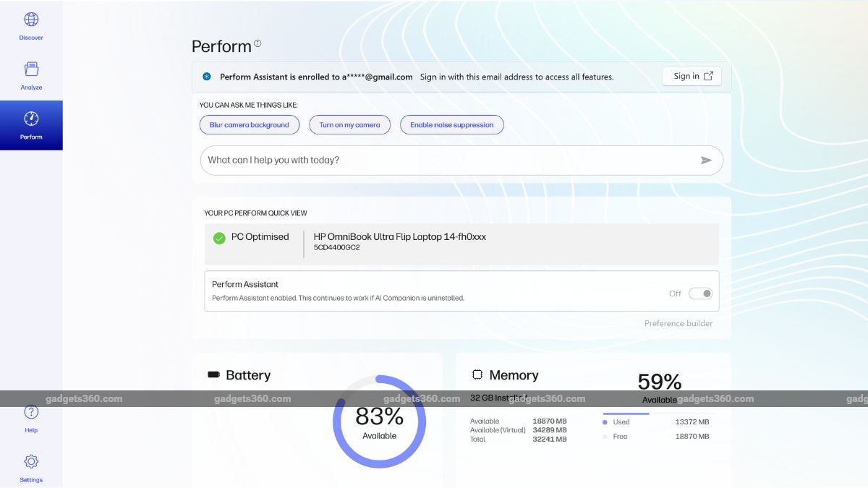Viewport: 868px width, 488px height.
Task: Choose the 'Turn on my camera' suggestion
Action: 349,125
